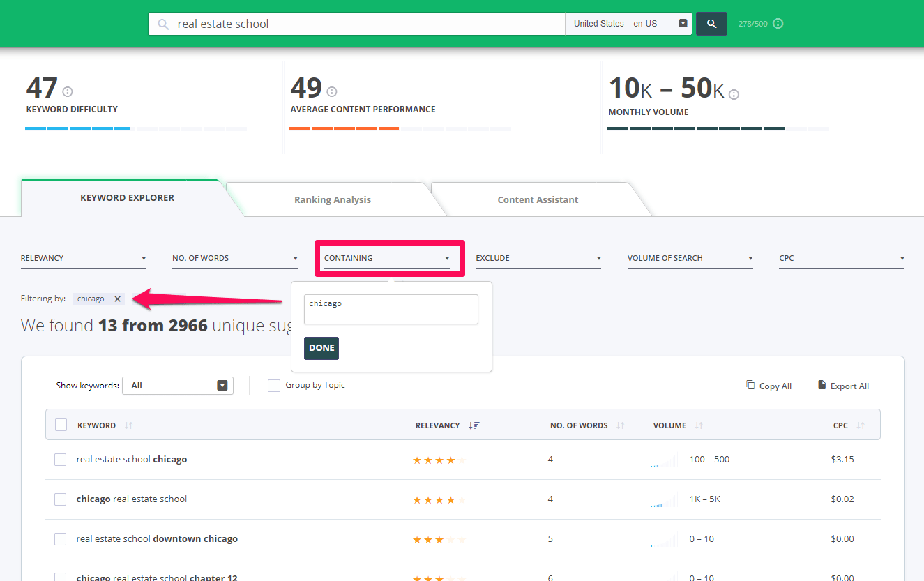Click the info icon beside Average Content Performance
The height and width of the screenshot is (581, 924).
pos(331,90)
